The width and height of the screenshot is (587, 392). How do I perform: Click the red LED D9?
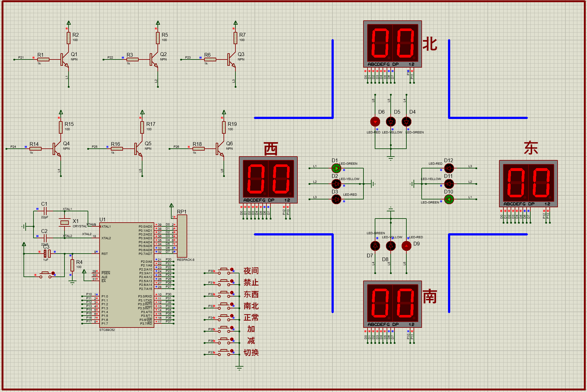coord(406,246)
